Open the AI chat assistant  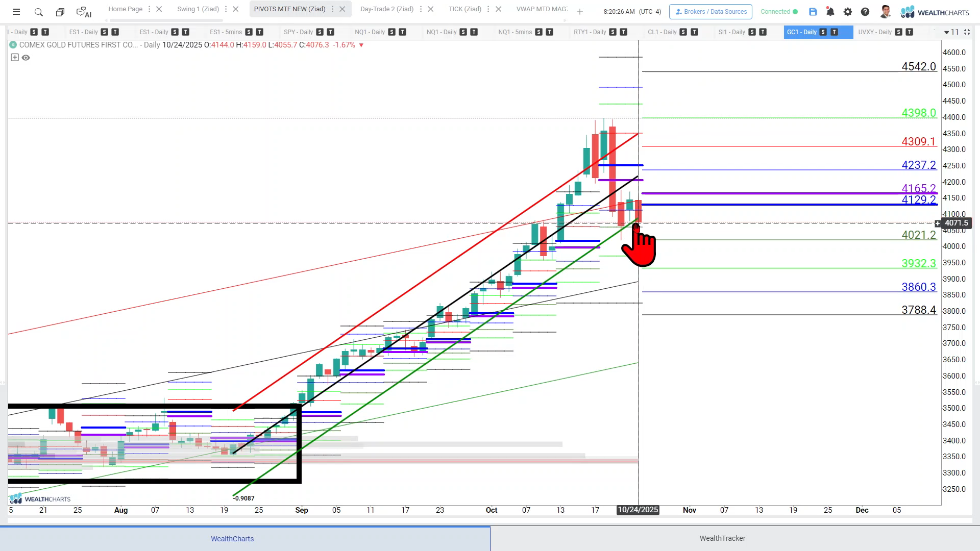(83, 12)
